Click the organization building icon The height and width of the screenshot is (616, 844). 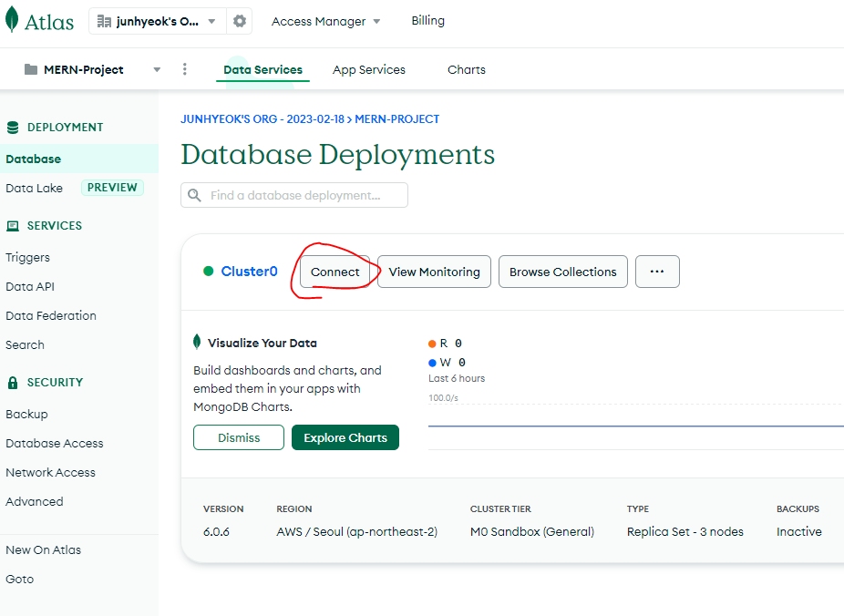coord(104,22)
